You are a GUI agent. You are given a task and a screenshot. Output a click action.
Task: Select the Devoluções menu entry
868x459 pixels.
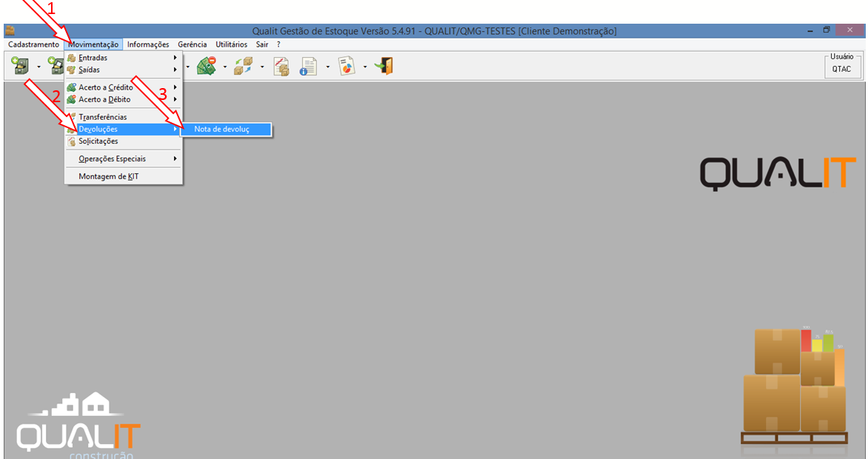(x=124, y=129)
